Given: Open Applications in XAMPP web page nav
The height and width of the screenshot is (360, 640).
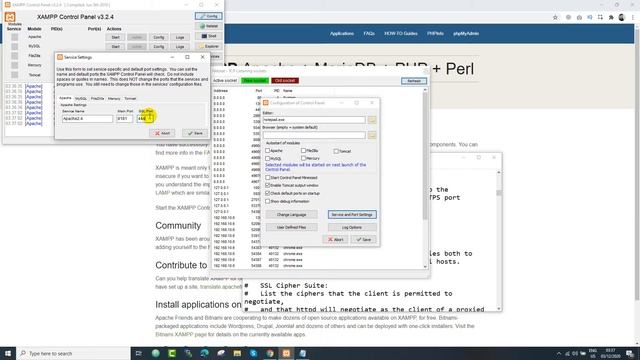Looking at the screenshot, I should click(x=342, y=33).
